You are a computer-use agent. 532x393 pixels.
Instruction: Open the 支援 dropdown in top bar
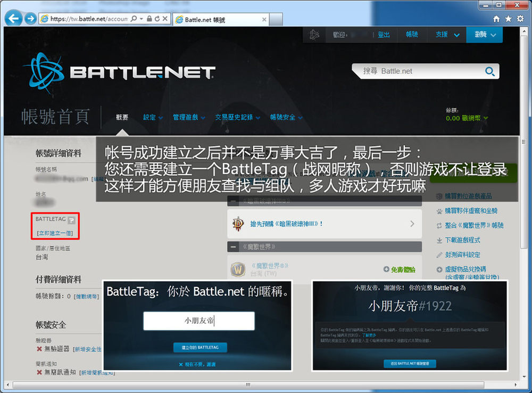click(447, 35)
